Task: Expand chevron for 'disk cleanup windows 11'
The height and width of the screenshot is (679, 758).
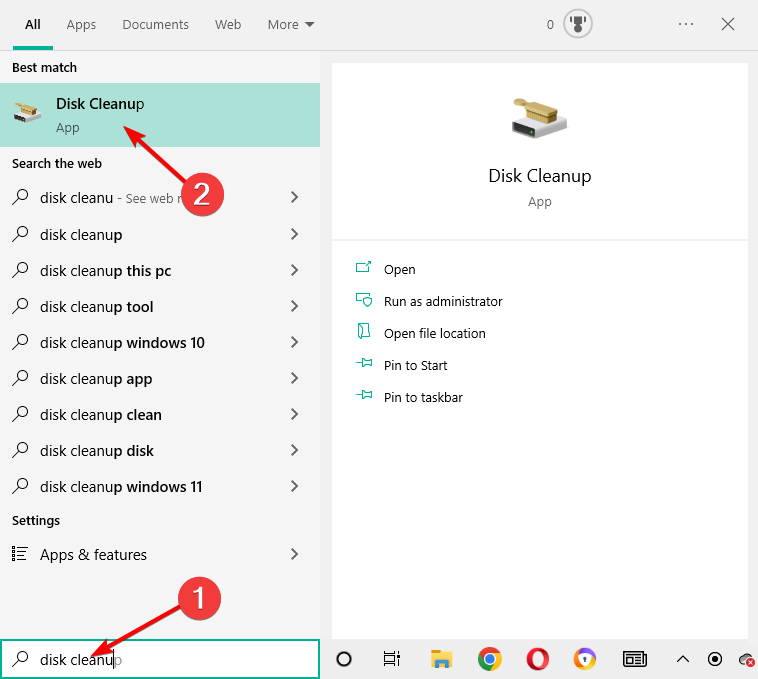Action: (294, 486)
